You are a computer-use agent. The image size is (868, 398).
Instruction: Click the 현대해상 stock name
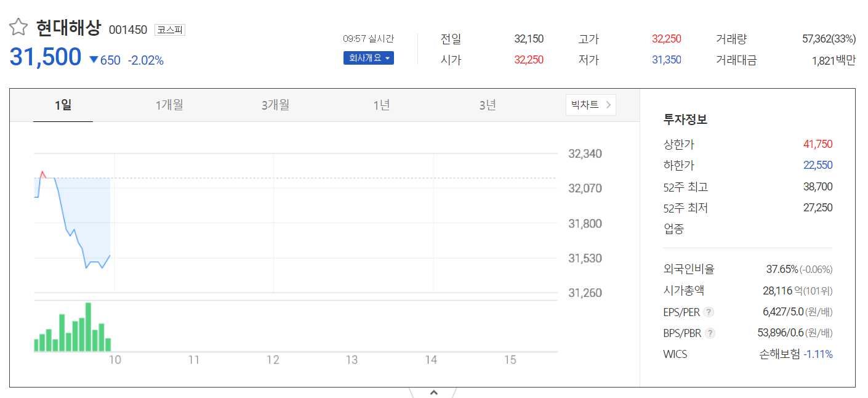tap(68, 28)
